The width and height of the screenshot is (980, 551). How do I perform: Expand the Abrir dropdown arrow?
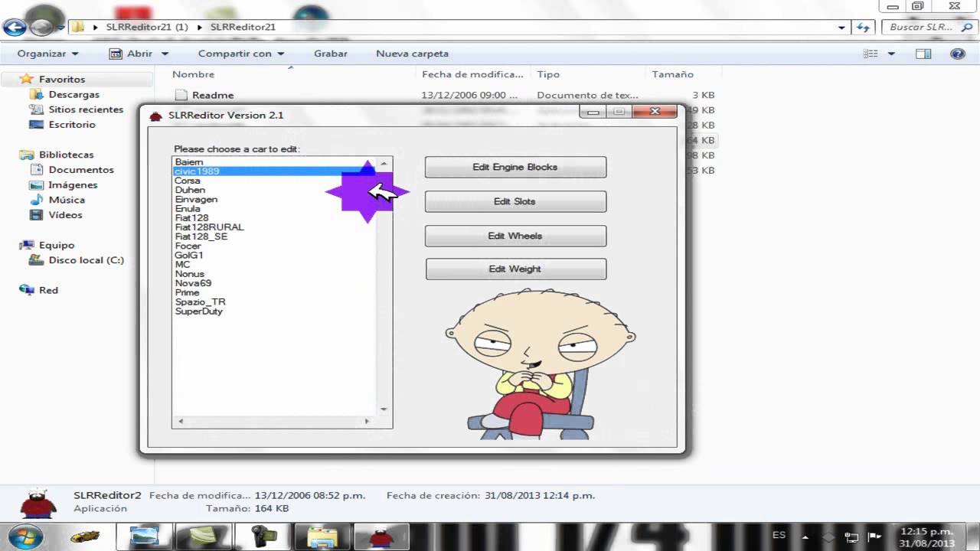pos(165,54)
